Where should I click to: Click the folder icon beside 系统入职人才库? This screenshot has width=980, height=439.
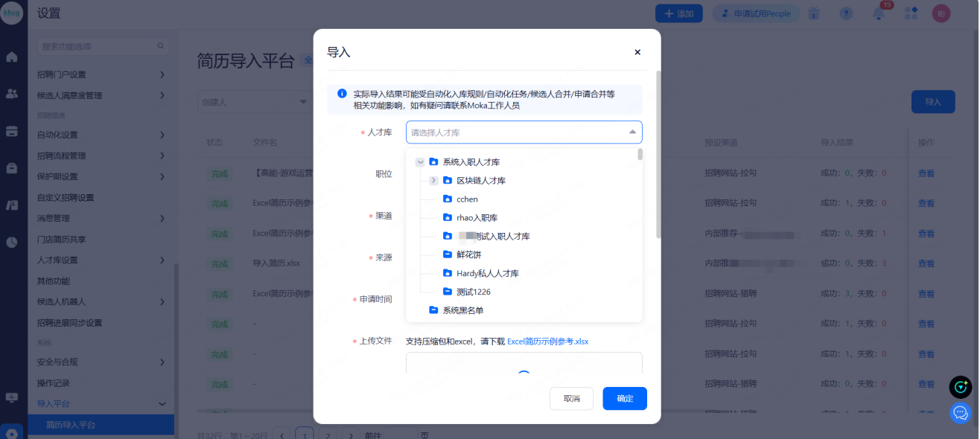[433, 162]
